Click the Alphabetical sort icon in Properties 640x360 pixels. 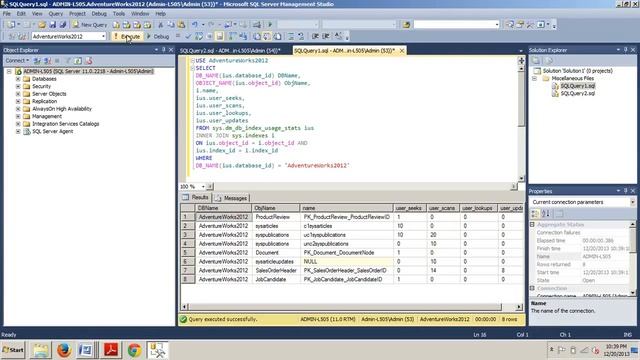coord(546,213)
